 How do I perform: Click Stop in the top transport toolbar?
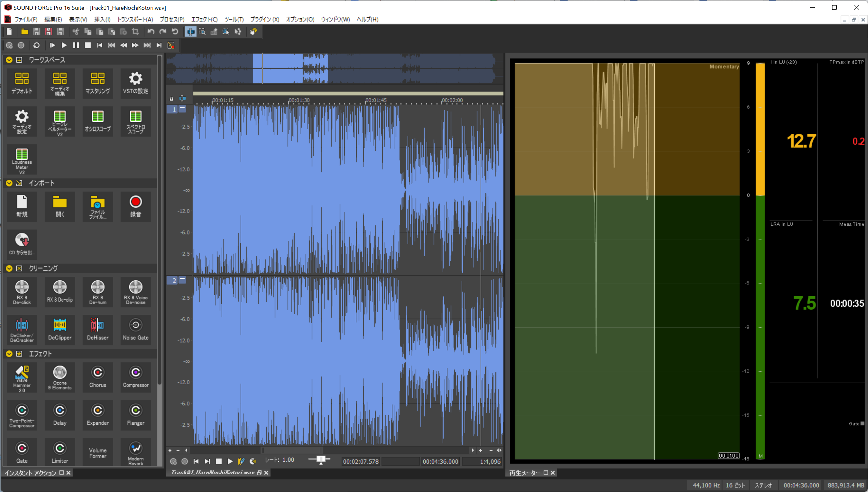88,45
